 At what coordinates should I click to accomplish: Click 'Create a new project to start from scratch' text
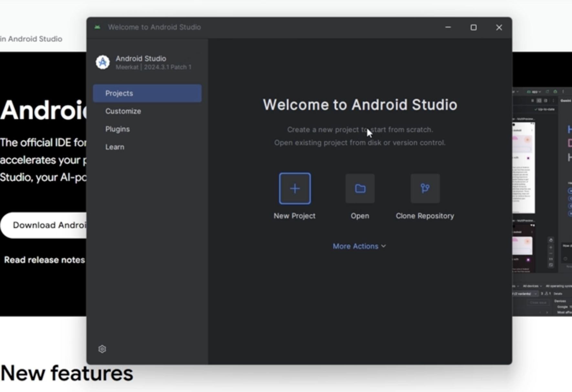pyautogui.click(x=360, y=129)
